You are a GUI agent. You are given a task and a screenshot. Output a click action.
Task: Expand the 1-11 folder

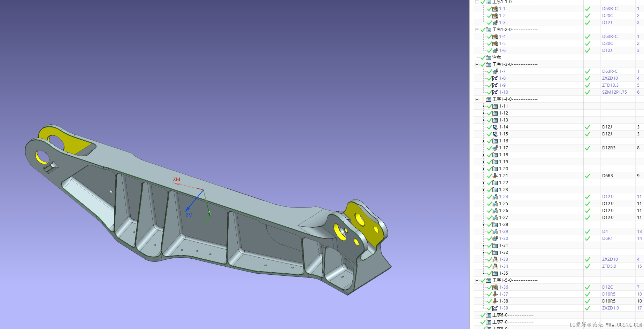point(483,106)
